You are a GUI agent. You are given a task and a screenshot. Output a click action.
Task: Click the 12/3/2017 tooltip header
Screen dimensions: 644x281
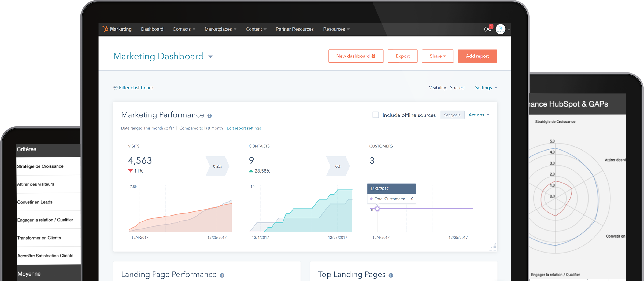click(391, 189)
